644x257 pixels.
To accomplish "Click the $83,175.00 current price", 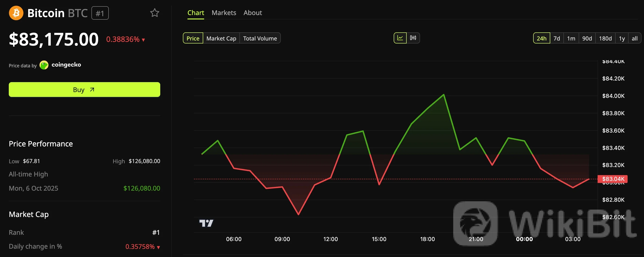I will pos(54,39).
